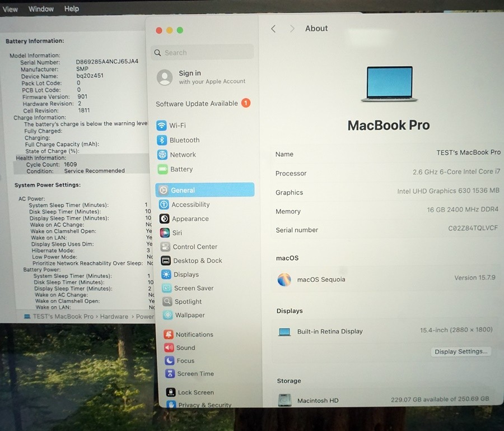Open Bluetooth settings icon
Screen dimensions: 504x431
click(x=162, y=140)
